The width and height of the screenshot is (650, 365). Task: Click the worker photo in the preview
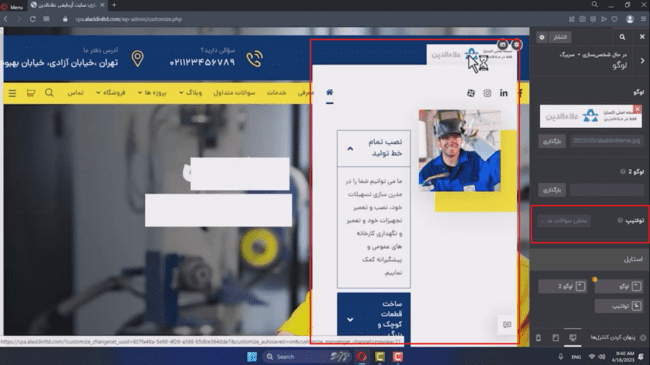(459, 150)
